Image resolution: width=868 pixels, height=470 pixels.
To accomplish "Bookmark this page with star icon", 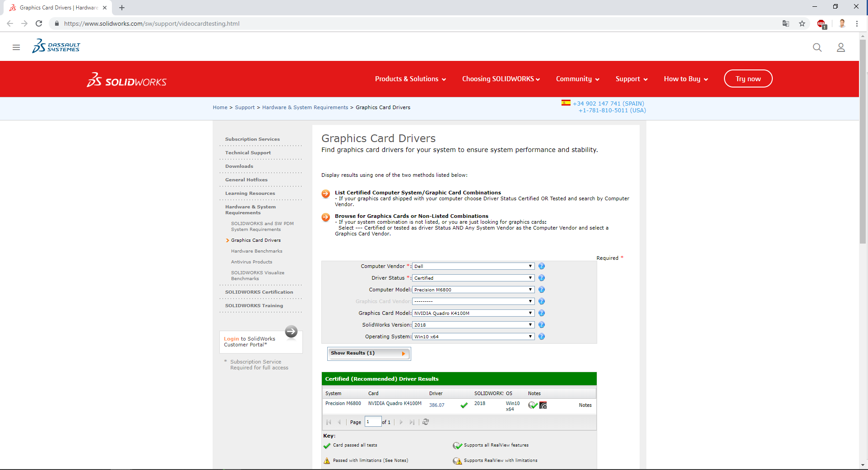I will [802, 23].
